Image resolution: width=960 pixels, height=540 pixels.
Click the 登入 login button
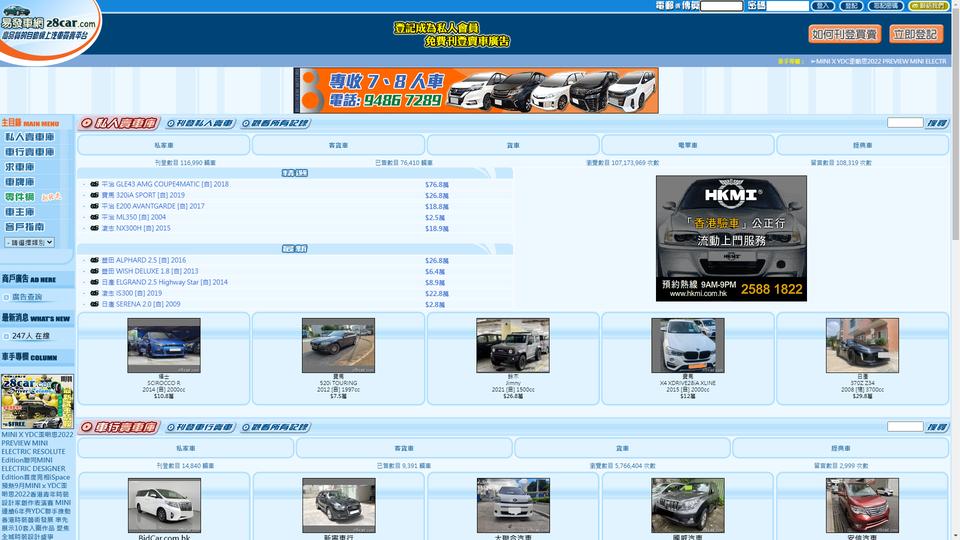pos(823,6)
